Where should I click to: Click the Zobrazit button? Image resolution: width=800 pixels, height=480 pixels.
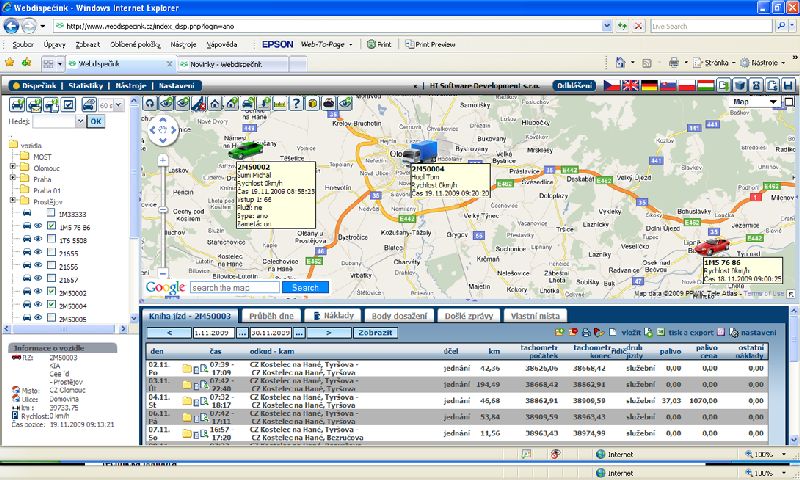[x=375, y=333]
